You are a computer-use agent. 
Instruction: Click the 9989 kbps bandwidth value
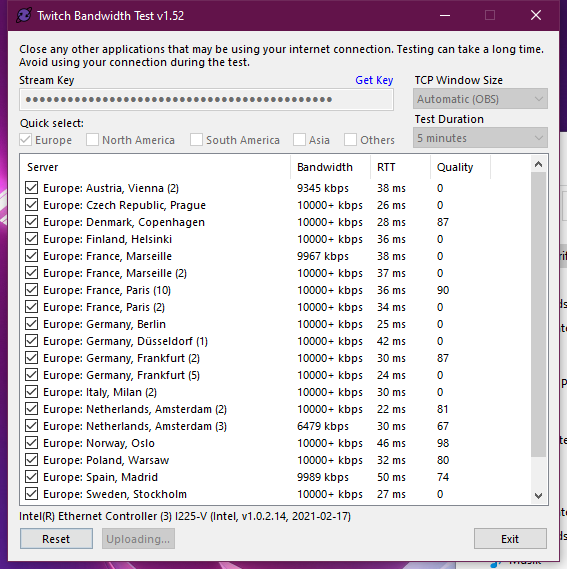tap(323, 477)
